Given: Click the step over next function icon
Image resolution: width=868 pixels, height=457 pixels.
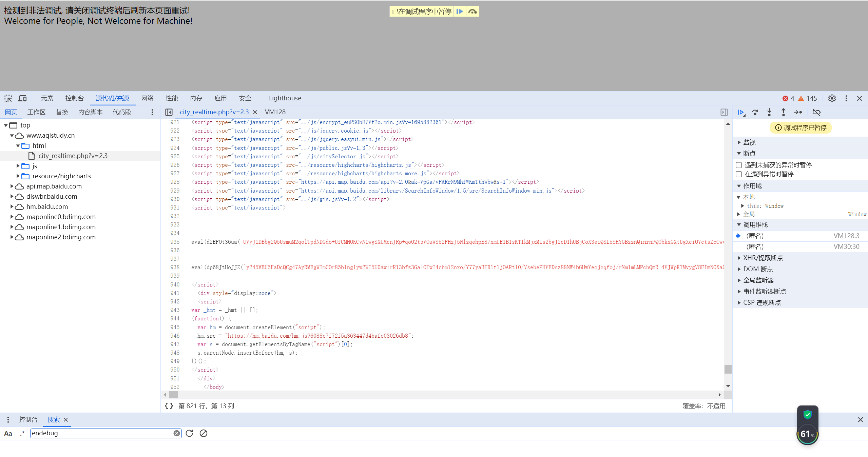Looking at the screenshot, I should [x=755, y=112].
